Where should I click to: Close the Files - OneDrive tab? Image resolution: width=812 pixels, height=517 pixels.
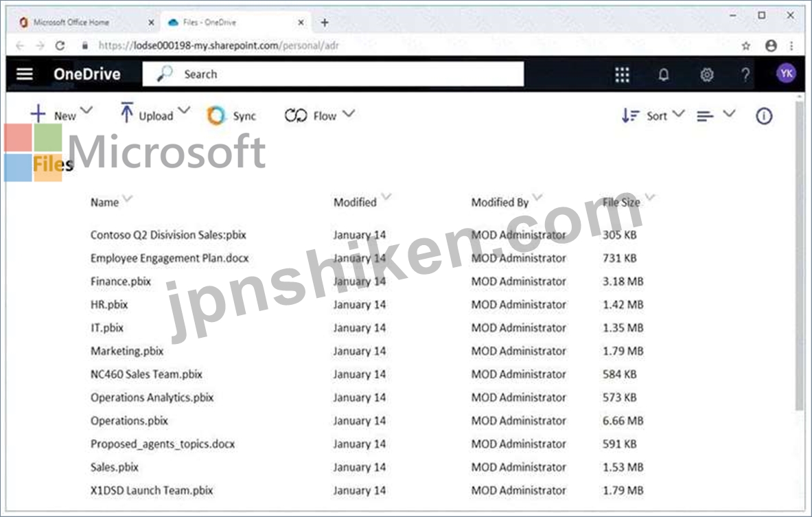pos(301,23)
